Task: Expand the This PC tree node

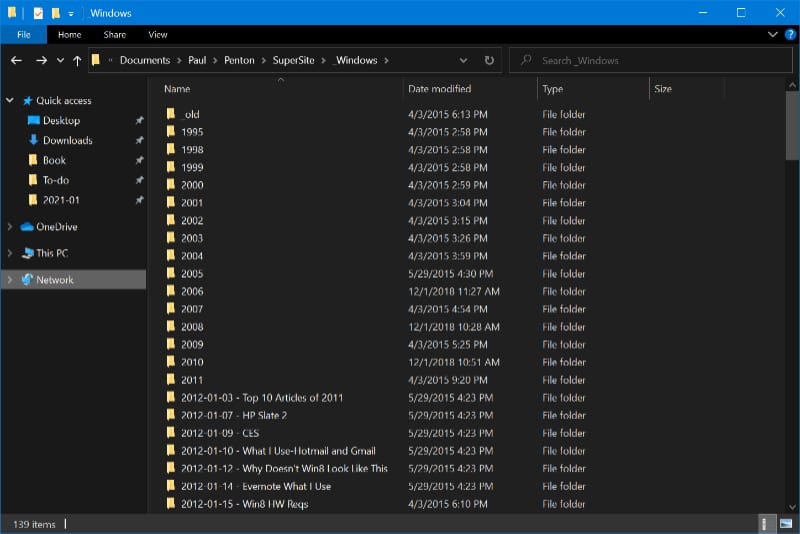Action: [10, 254]
